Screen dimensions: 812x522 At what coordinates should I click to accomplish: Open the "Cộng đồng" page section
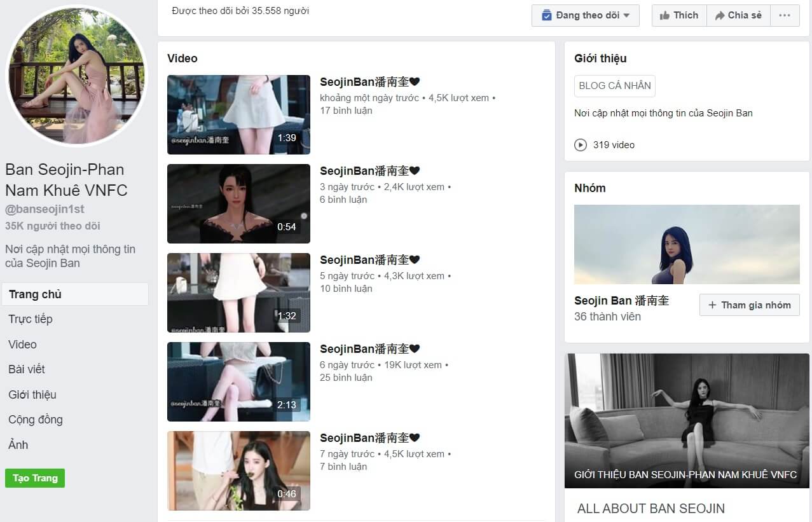36,420
